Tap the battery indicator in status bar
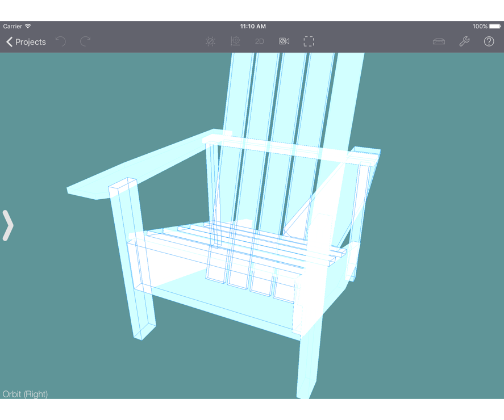 tap(494, 26)
